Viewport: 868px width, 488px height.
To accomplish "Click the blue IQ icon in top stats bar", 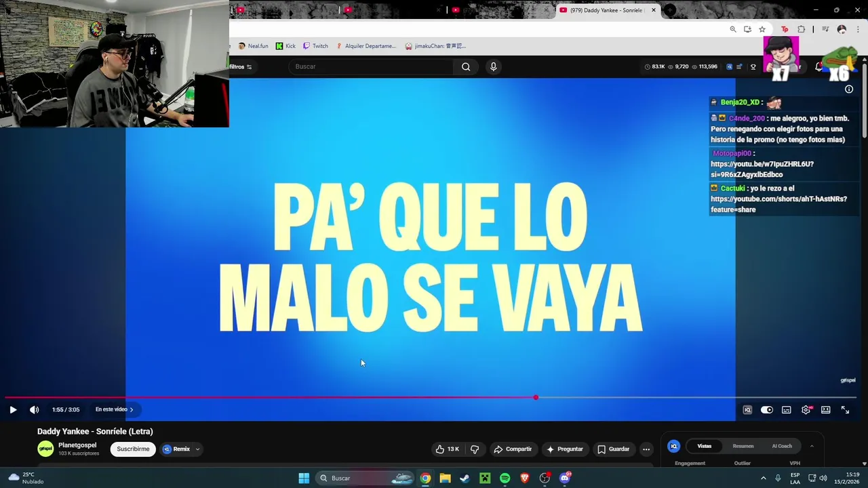I will [729, 66].
